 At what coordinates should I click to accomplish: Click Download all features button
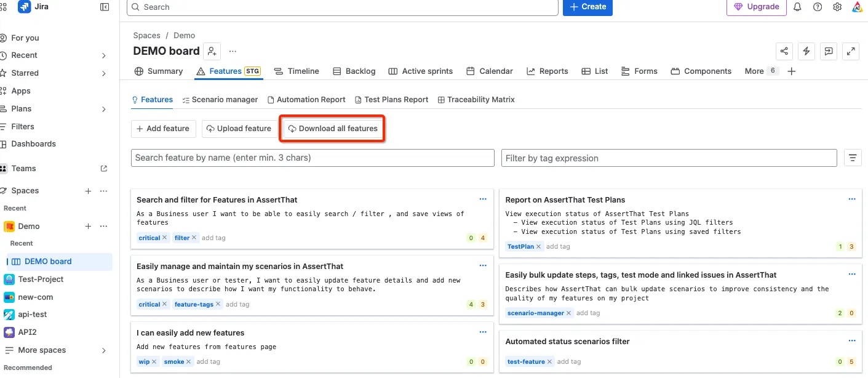pos(333,129)
